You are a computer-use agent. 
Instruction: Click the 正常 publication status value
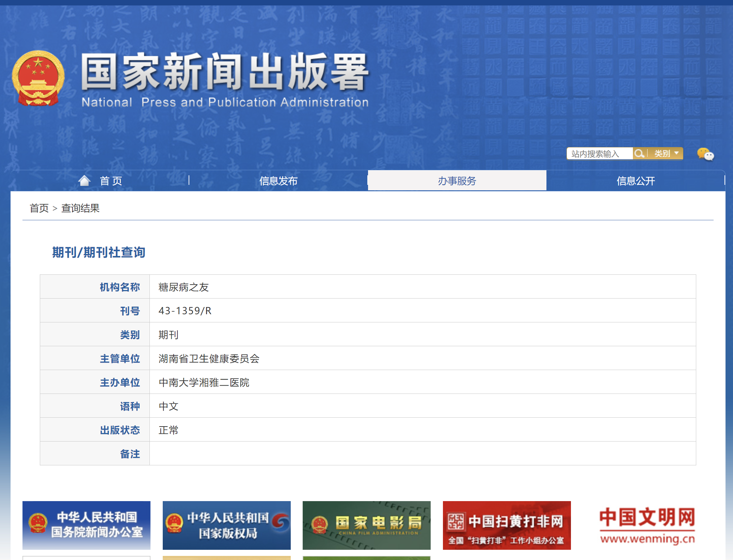168,430
